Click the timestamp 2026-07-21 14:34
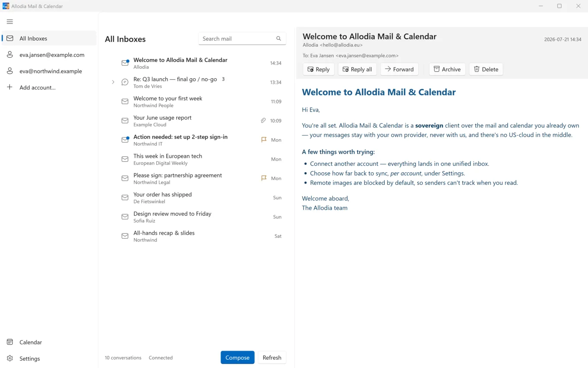Image resolution: width=588 pixels, height=368 pixels. [562, 39]
